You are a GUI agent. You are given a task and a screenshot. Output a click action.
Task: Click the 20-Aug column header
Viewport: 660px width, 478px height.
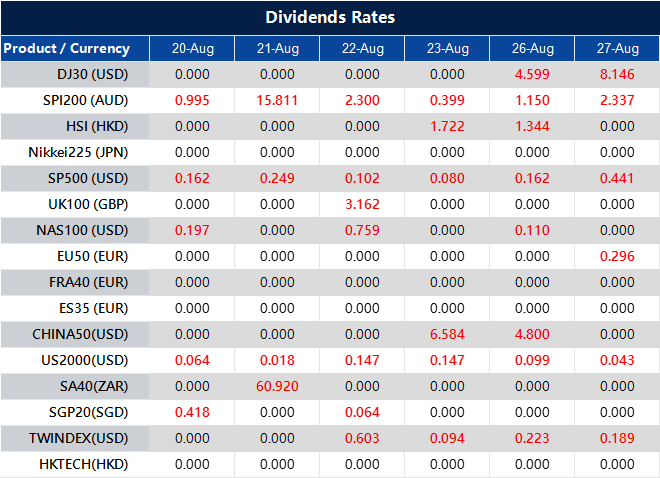[x=192, y=48]
